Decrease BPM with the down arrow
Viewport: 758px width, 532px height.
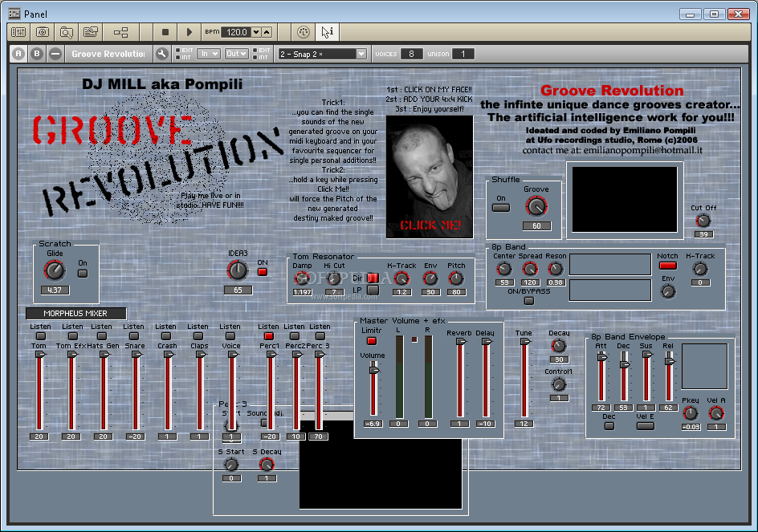coord(256,32)
